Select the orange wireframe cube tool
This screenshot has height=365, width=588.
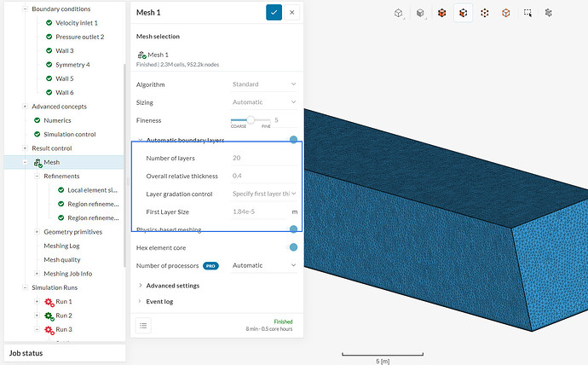click(506, 13)
